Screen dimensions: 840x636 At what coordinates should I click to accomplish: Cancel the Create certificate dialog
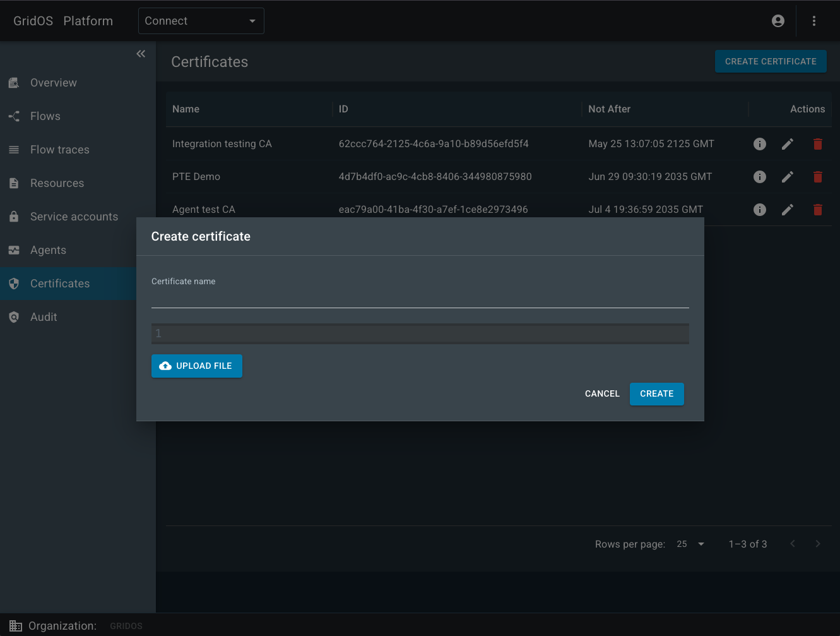[x=602, y=393]
